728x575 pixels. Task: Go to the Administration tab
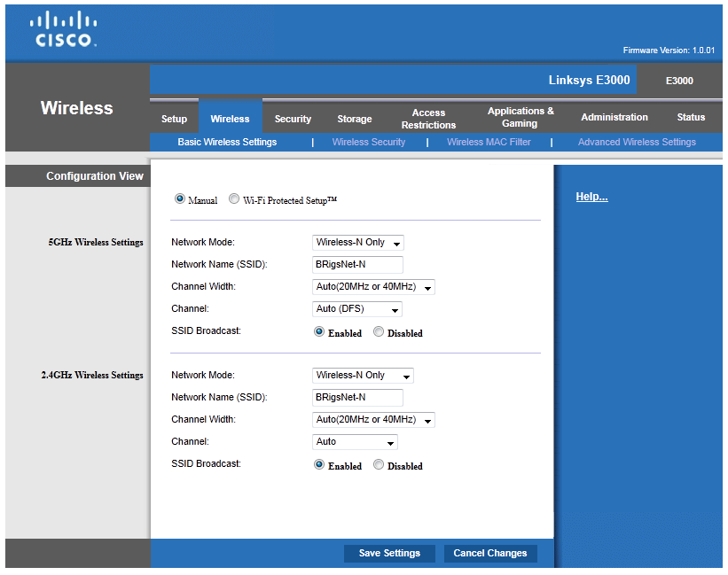pos(614,117)
